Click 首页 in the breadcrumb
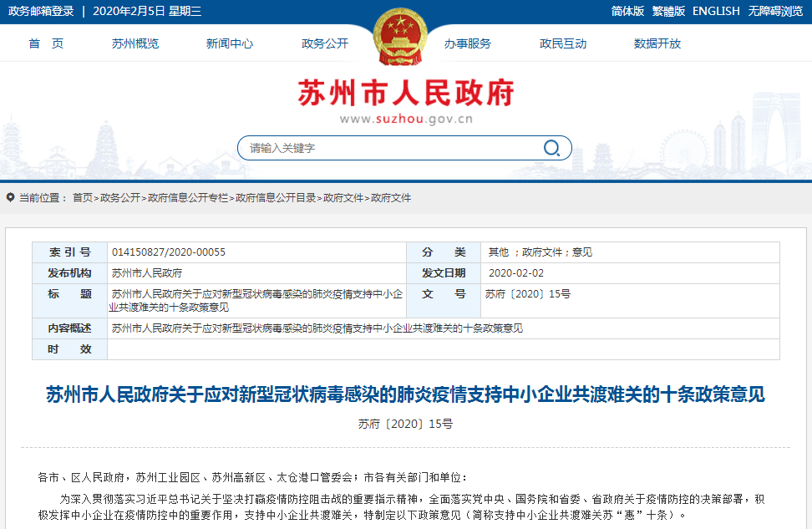Screen dimensions: 812x529 click(x=83, y=198)
